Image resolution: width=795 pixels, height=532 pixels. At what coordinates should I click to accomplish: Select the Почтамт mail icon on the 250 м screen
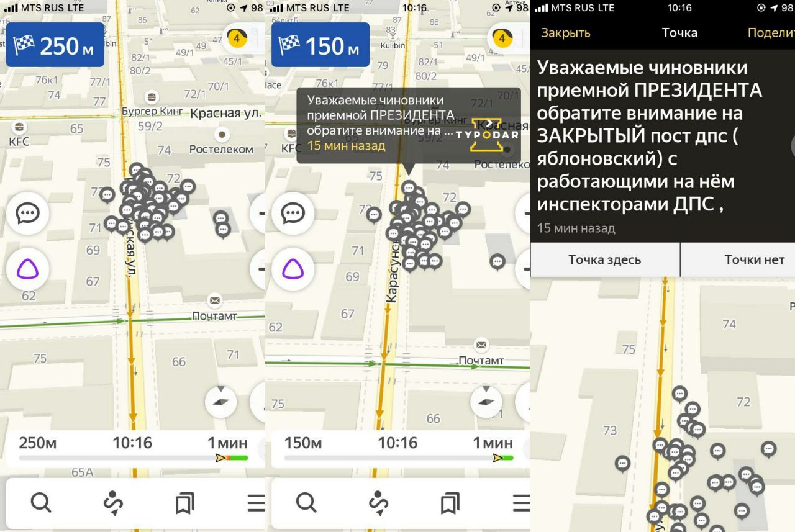(x=214, y=300)
